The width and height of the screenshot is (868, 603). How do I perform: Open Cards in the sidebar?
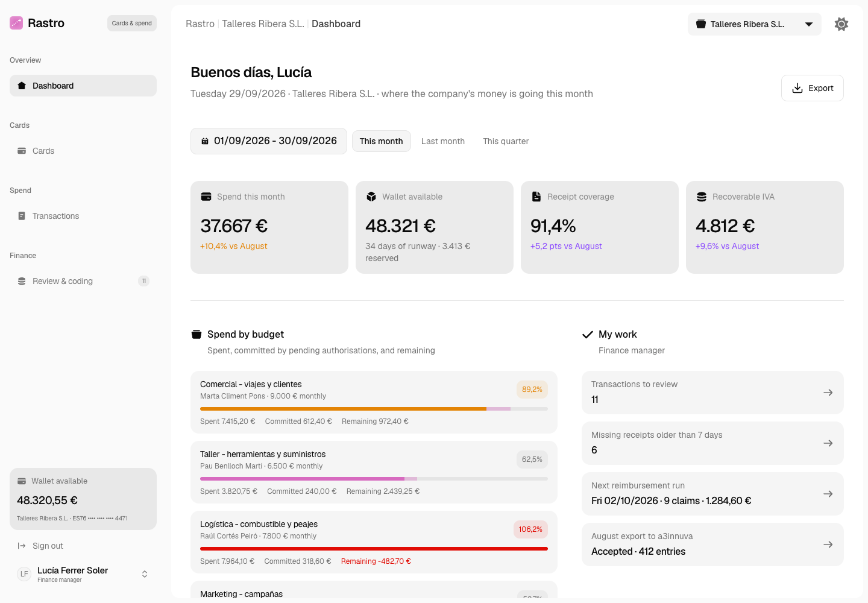(83, 151)
